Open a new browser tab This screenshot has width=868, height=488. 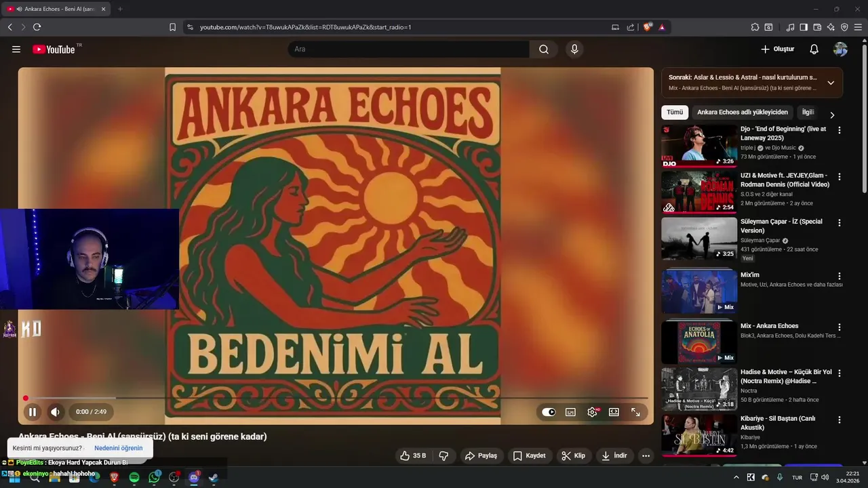pos(120,9)
